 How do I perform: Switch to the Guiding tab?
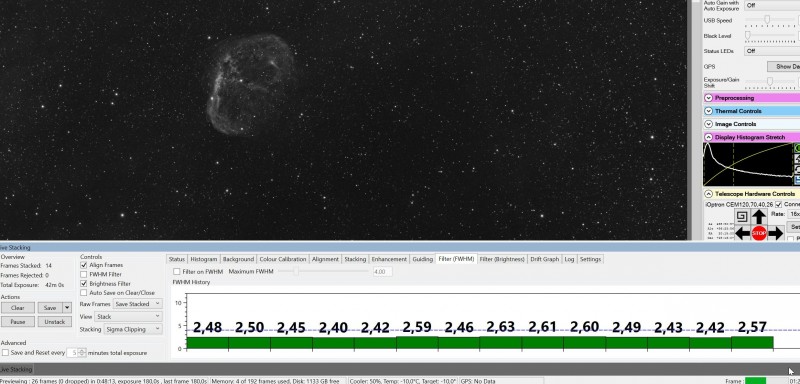422,259
